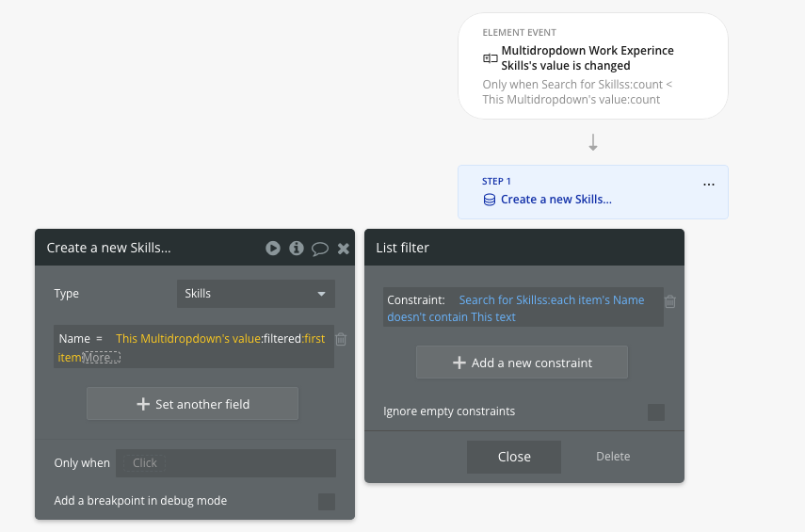Open the info icon in the action panel header
This screenshot has height=532, width=805.
tap(297, 249)
